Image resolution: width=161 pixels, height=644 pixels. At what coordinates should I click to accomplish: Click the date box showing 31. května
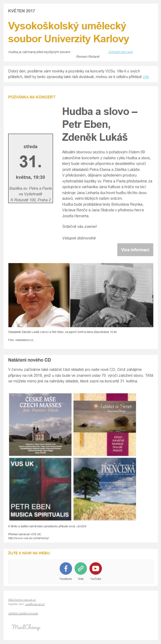click(x=30, y=168)
